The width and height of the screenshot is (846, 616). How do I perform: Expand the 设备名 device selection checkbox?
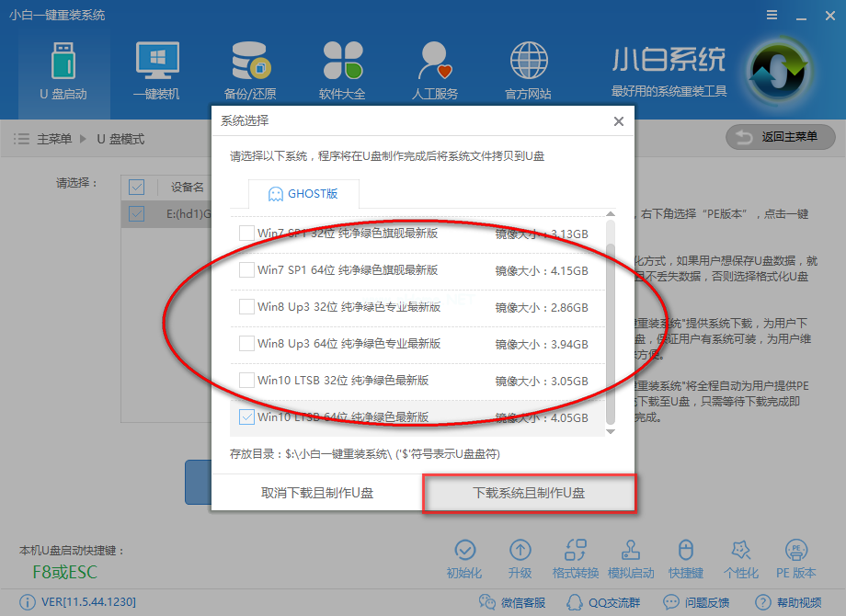pos(136,187)
